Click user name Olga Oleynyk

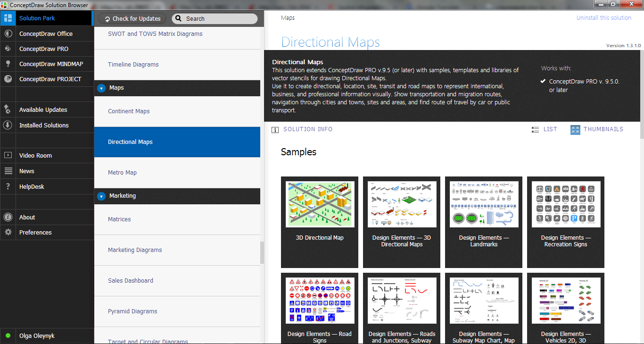pos(37,336)
